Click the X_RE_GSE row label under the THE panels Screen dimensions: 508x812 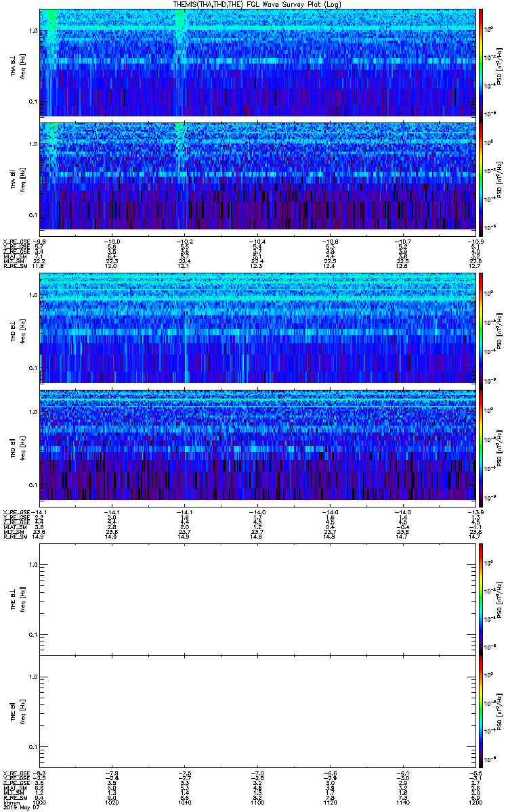pyautogui.click(x=17, y=773)
